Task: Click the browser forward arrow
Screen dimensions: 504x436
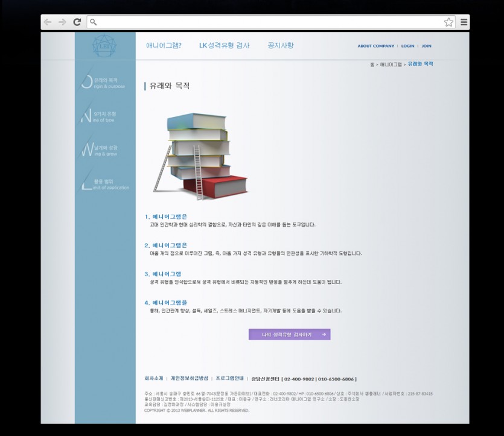Action: point(62,22)
